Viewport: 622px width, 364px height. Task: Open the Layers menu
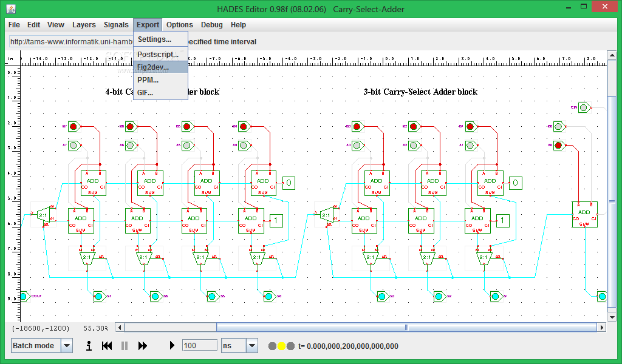pos(84,24)
